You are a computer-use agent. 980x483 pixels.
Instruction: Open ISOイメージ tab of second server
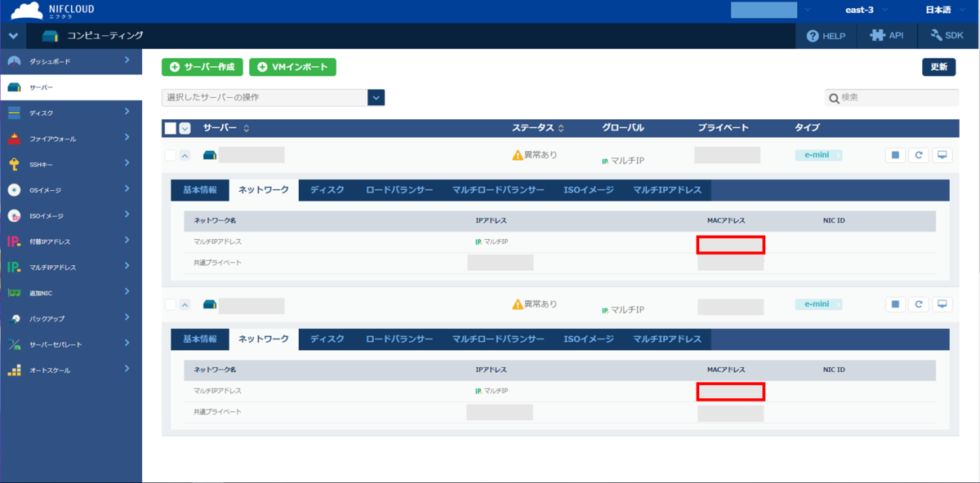[x=589, y=339]
